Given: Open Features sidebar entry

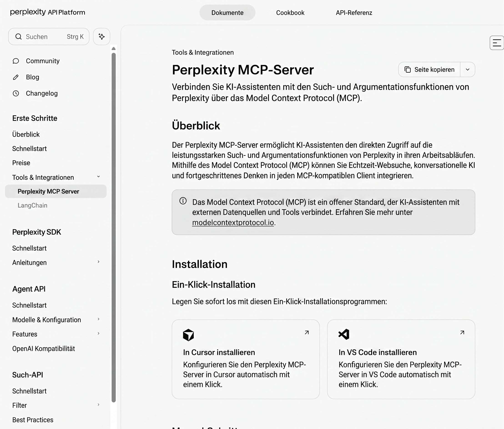Looking at the screenshot, I should pyautogui.click(x=25, y=334).
